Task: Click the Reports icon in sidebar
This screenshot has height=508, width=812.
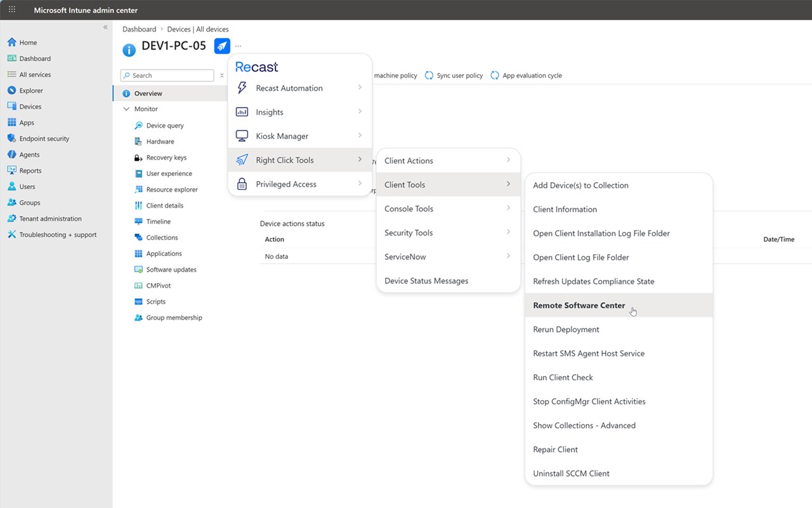Action: click(x=11, y=171)
